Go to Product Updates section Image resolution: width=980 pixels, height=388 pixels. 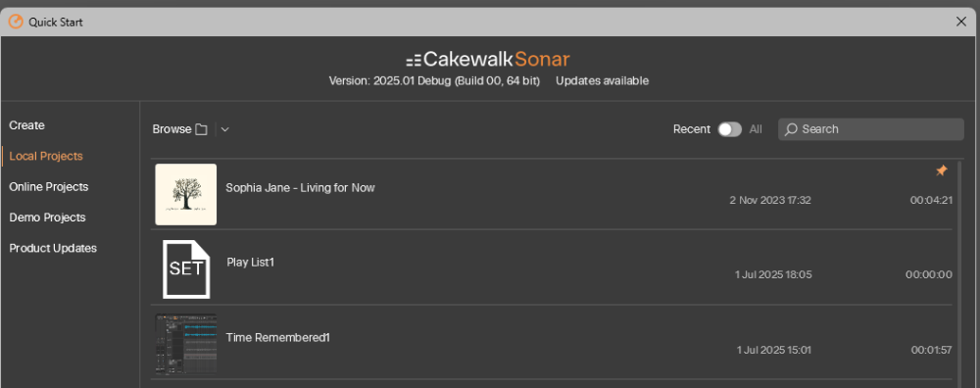coord(53,248)
